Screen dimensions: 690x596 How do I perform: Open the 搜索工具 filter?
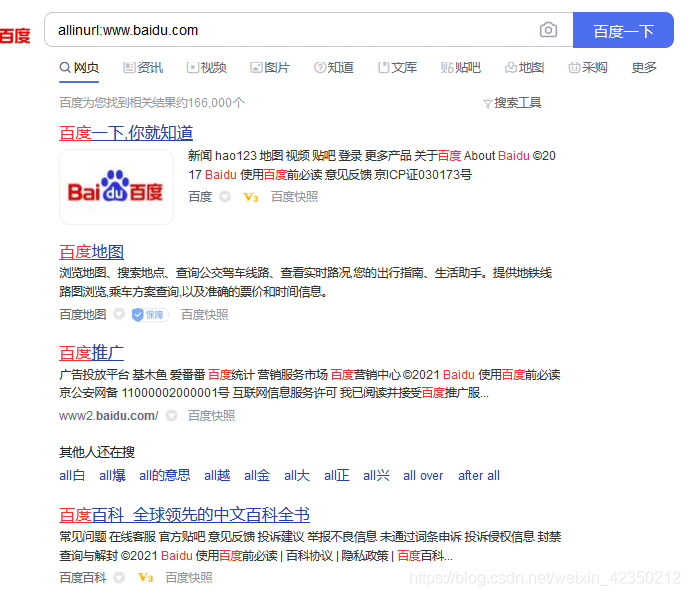(x=512, y=103)
